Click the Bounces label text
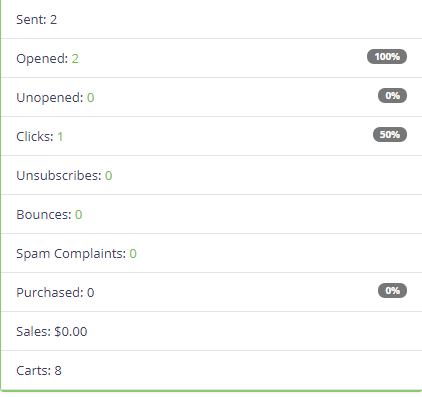 point(44,215)
